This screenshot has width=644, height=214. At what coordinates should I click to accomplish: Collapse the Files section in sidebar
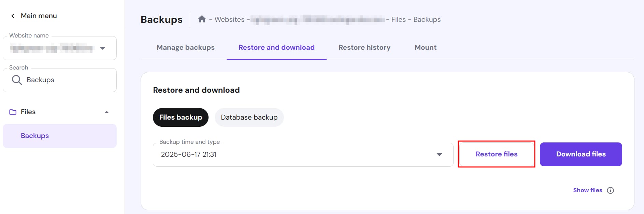(x=106, y=112)
